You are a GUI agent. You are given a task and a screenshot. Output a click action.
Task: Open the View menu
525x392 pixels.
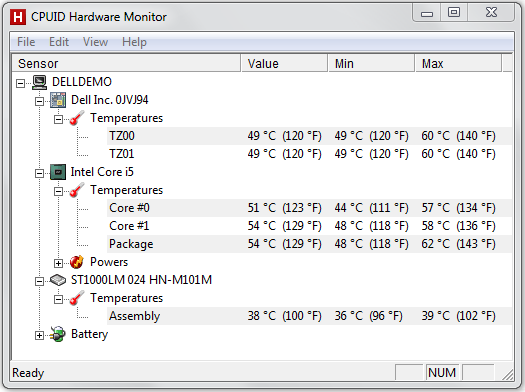click(95, 42)
